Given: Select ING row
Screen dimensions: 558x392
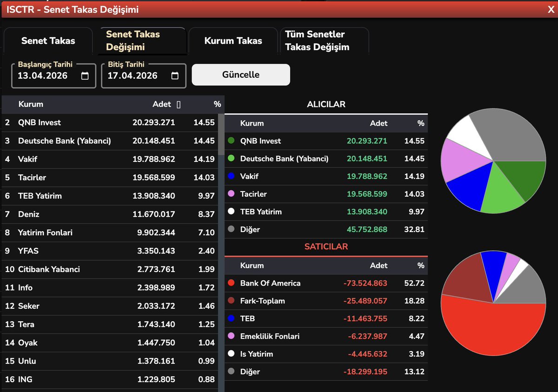Looking at the screenshot, I should pyautogui.click(x=110, y=379).
